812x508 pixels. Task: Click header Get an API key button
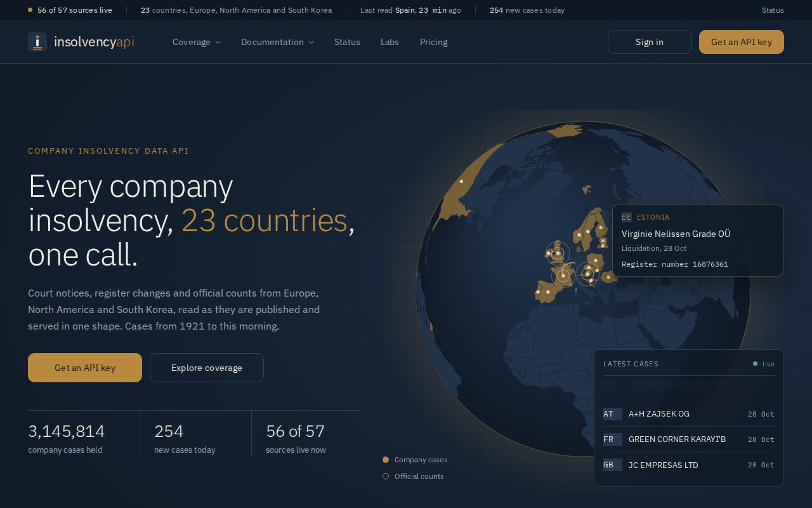[x=742, y=42]
